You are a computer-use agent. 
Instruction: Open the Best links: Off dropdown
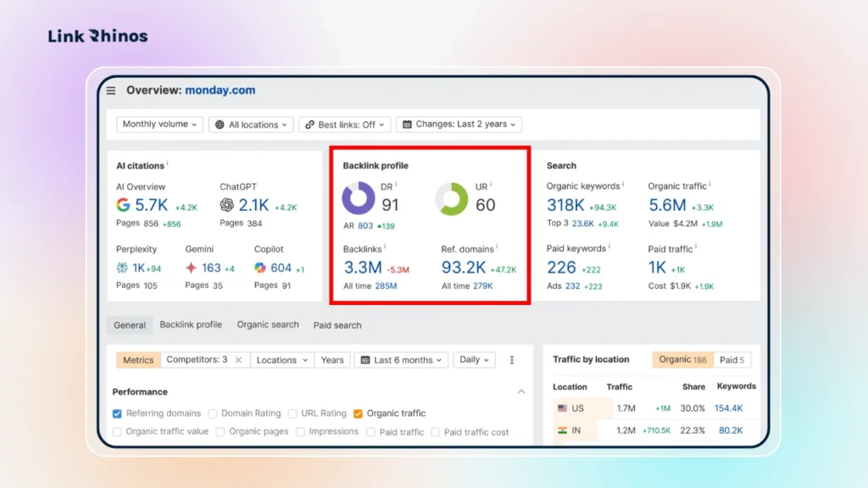pyautogui.click(x=344, y=125)
